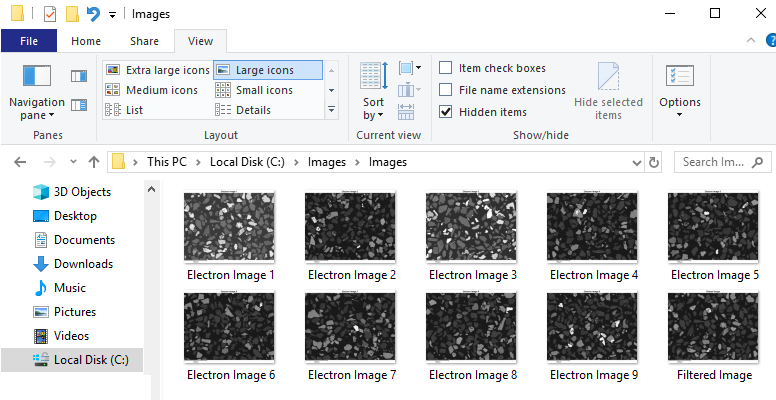
Task: Toggle the Details pane icon
Action: pyautogui.click(x=78, y=105)
